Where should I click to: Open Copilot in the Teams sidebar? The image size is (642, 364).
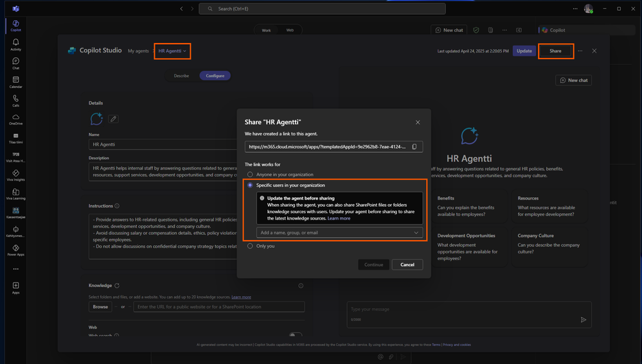[x=15, y=25]
